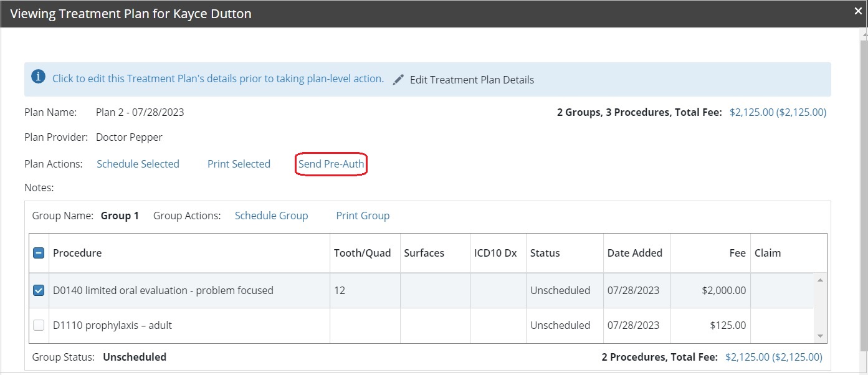Select the D1110 prophylaxis adult row
Screen dimensions: 868x375
click(187, 325)
